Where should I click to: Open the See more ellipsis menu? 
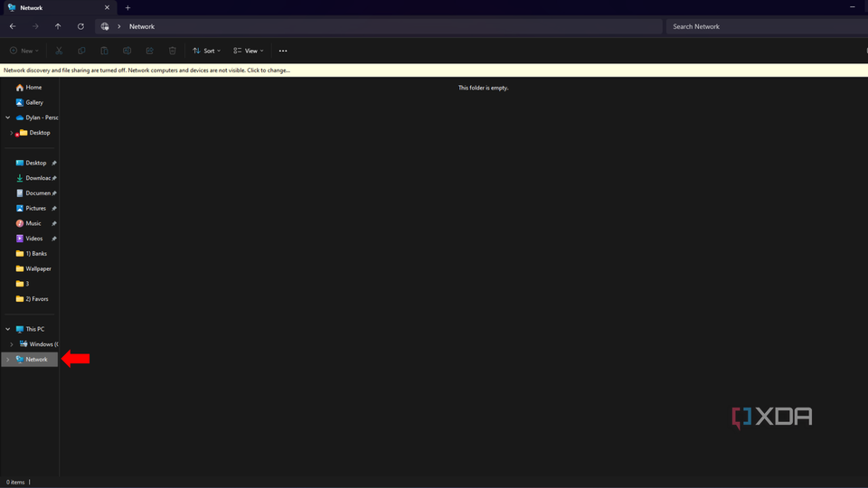pyautogui.click(x=283, y=51)
